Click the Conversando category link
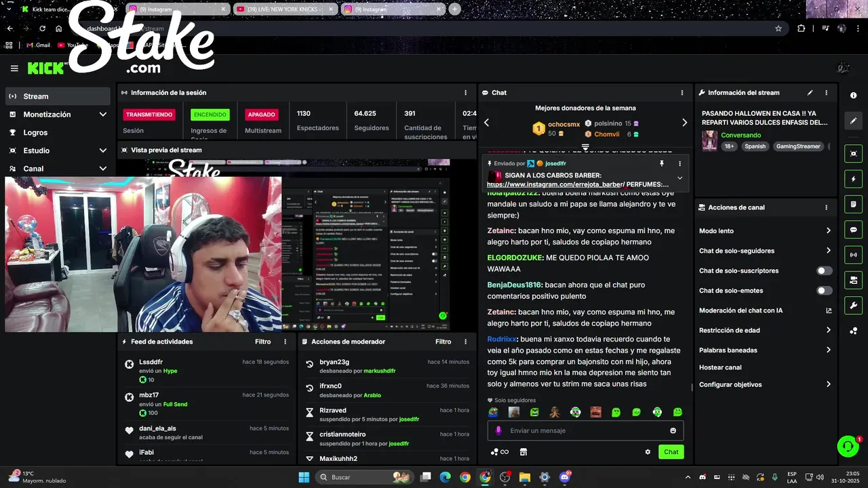Screen dimensions: 868x488 click(x=741, y=135)
